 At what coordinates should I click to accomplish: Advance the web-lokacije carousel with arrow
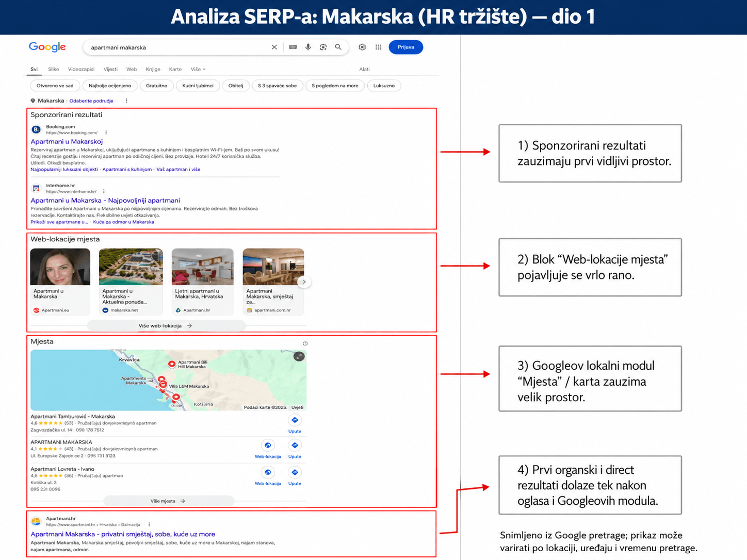[x=304, y=282]
